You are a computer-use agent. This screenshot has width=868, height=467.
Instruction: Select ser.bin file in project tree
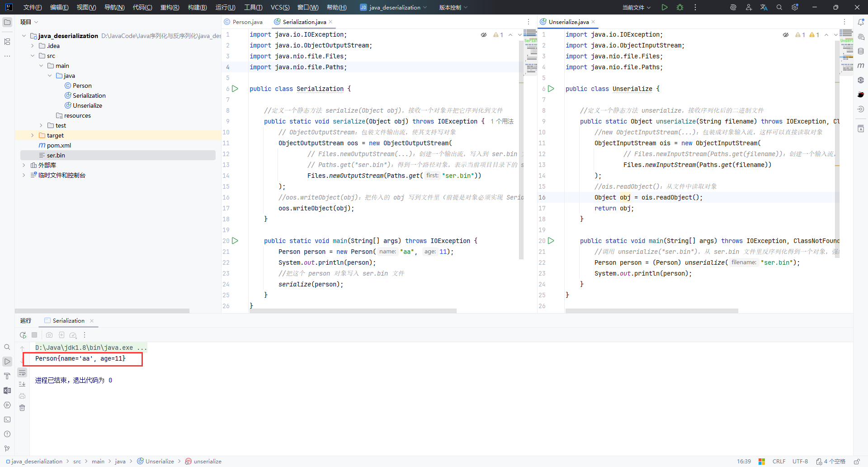[56, 155]
